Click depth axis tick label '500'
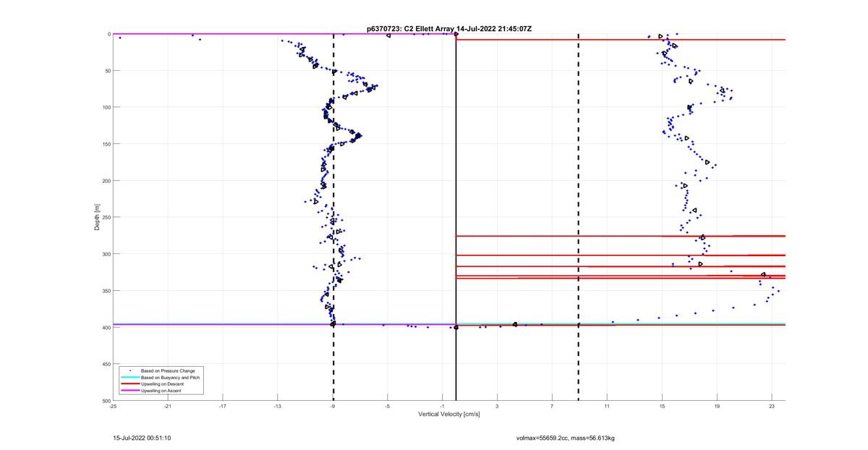 point(106,401)
